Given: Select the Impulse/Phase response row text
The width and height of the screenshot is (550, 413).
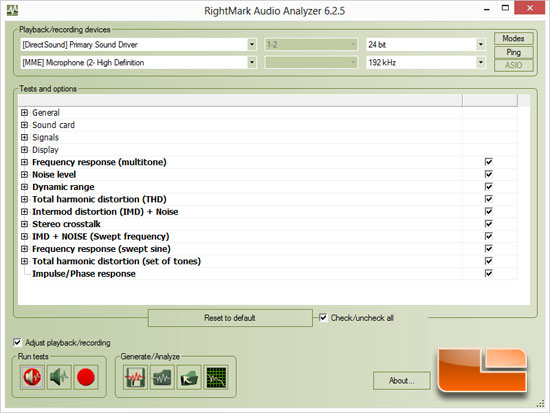Looking at the screenshot, I should click(x=84, y=274).
